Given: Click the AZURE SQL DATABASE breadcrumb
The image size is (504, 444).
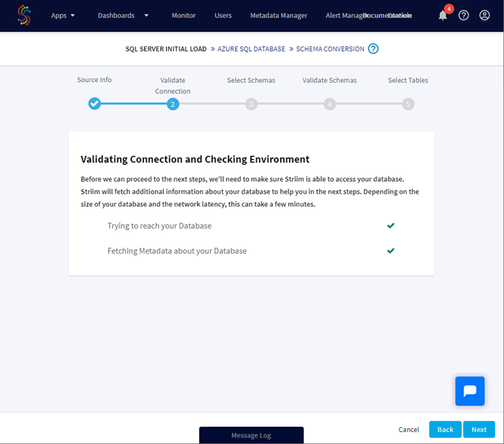Looking at the screenshot, I should click(251, 49).
